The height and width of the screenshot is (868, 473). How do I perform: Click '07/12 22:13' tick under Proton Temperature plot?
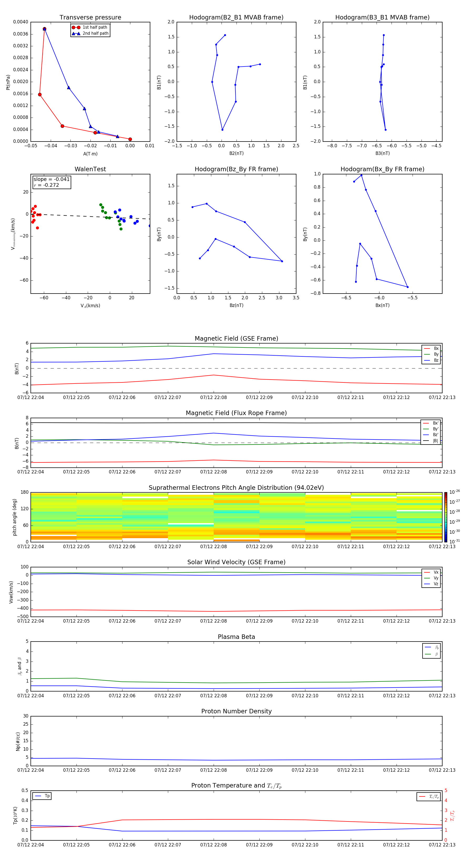(442, 845)
